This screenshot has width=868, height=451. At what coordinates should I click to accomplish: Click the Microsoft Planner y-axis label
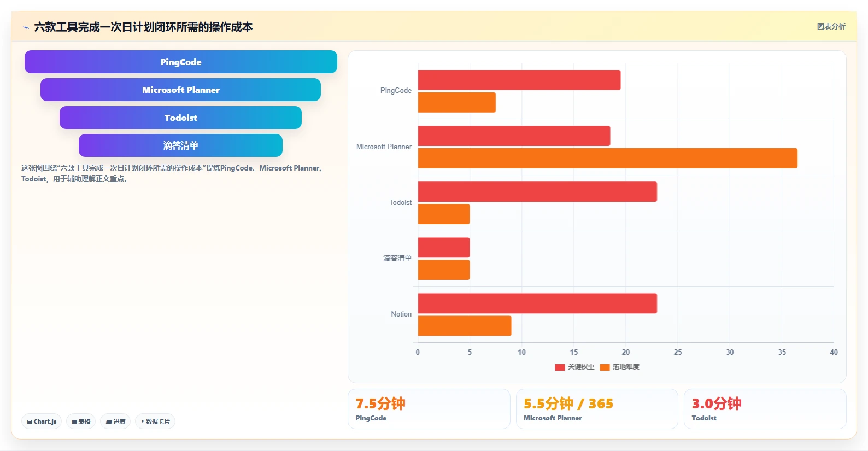point(384,147)
